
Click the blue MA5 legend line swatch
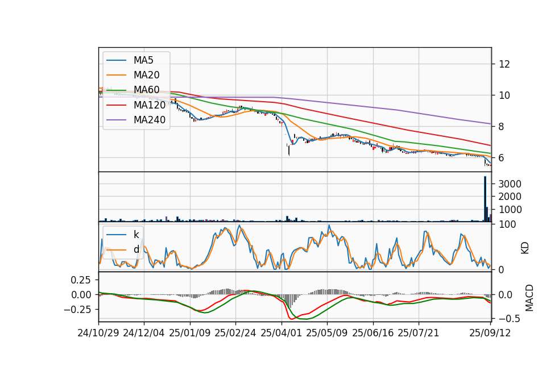[116, 60]
